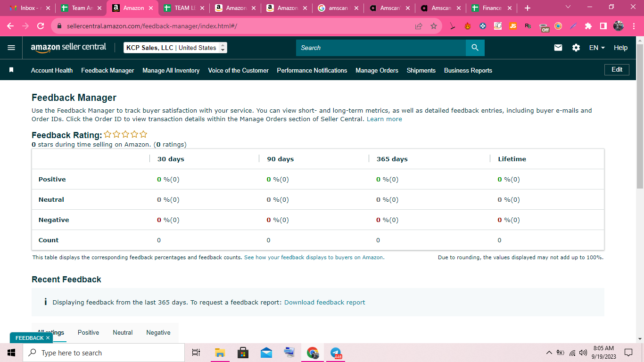Open the Chrome profile avatar

pyautogui.click(x=619, y=26)
